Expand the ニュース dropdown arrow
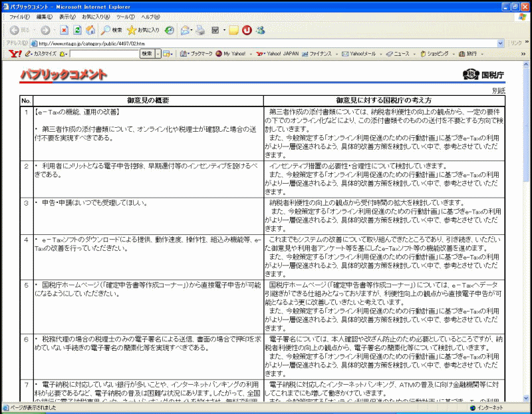Screen dimensions: 532x414 (414, 54)
